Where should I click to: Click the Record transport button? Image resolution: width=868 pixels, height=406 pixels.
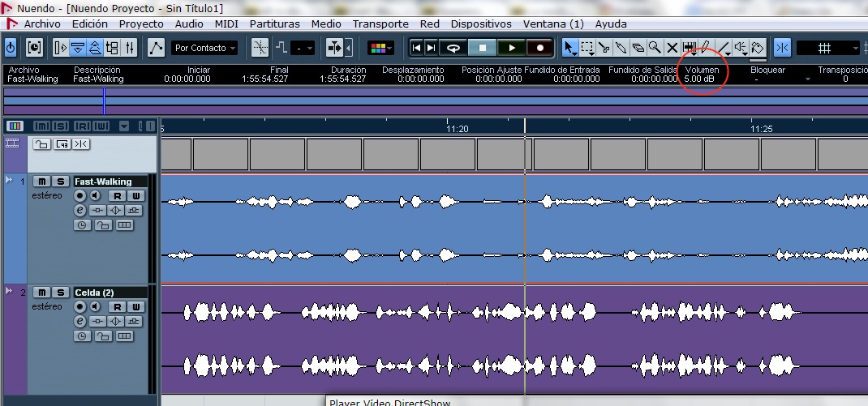(540, 48)
